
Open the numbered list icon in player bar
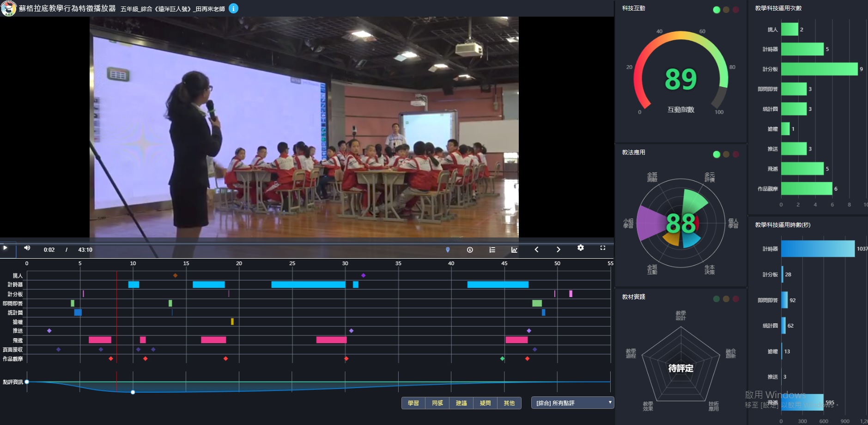[x=492, y=249]
